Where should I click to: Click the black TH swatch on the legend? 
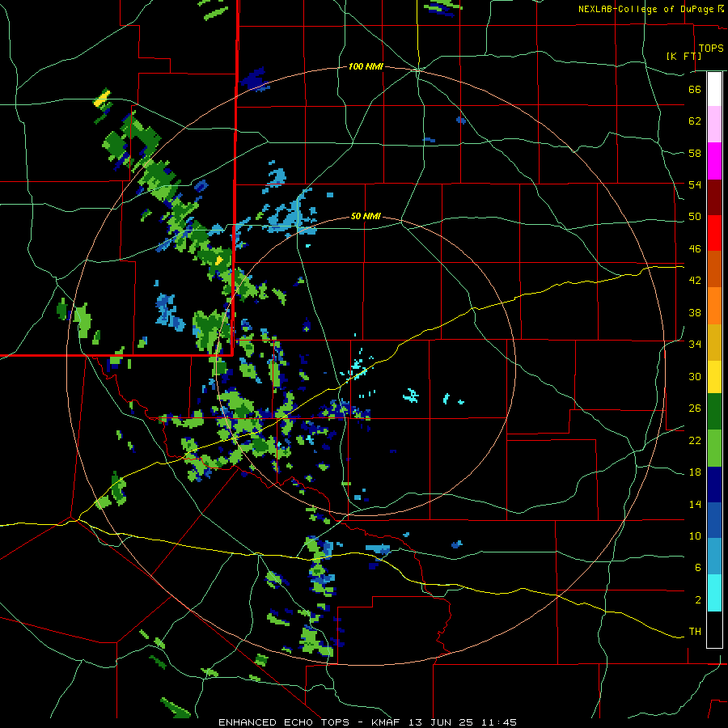pyautogui.click(x=714, y=629)
